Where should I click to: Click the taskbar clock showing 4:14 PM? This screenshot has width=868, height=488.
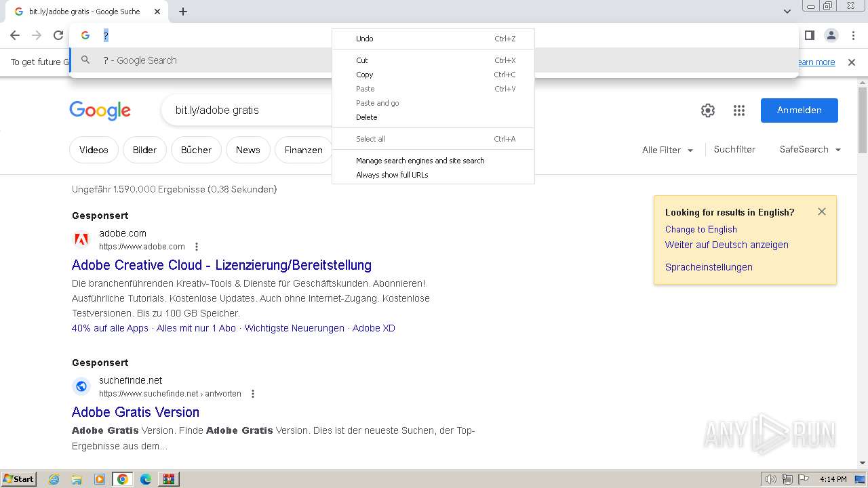pos(833,479)
